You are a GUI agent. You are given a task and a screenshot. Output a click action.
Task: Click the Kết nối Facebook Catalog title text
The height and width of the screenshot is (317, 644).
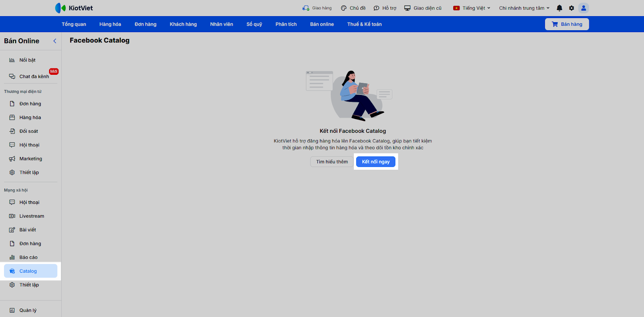pyautogui.click(x=353, y=131)
